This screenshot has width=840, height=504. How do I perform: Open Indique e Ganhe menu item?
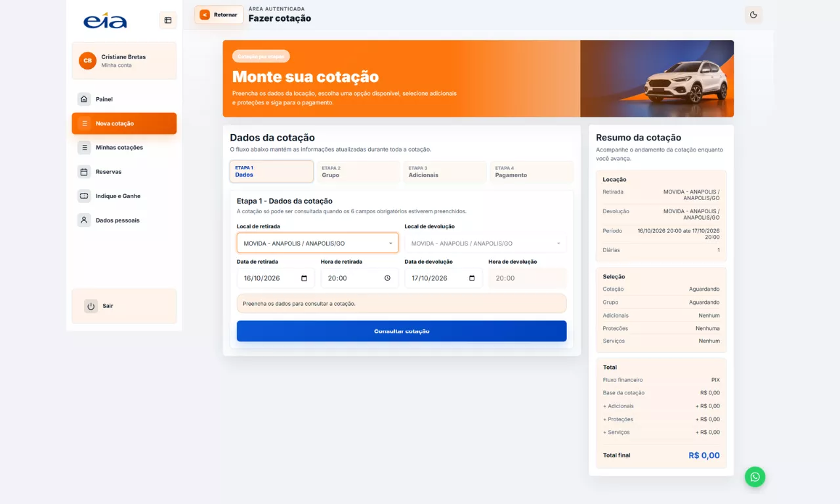pos(124,196)
